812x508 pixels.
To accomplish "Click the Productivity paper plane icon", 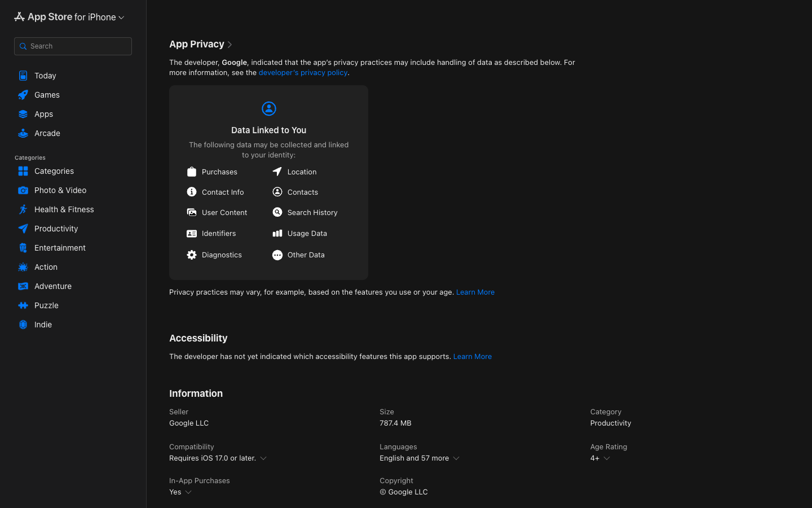I will (23, 229).
